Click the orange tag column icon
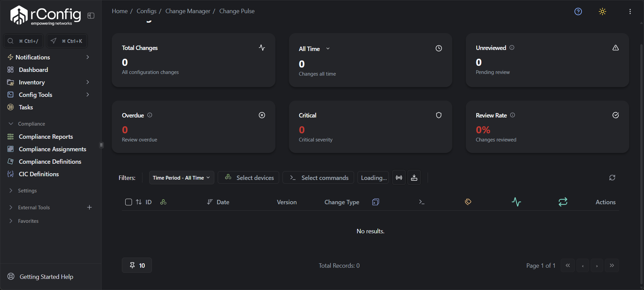 468,202
